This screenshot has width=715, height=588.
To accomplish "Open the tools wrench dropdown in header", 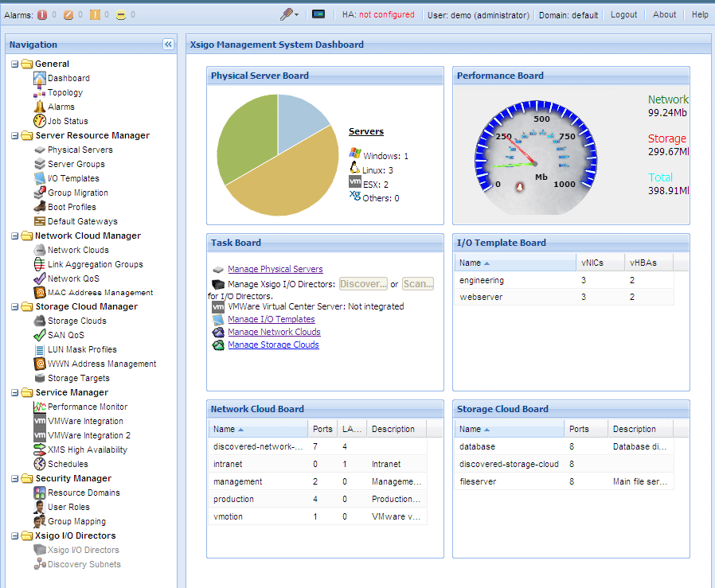I will (x=289, y=14).
